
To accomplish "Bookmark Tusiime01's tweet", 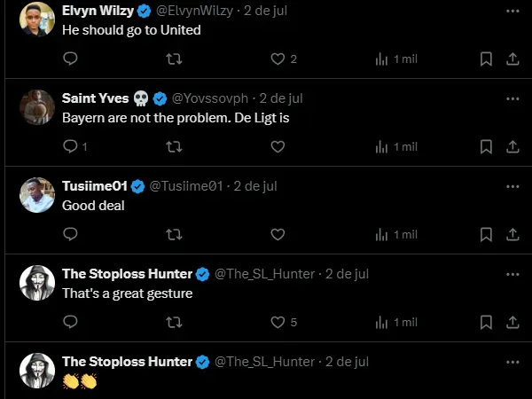I will coord(486,234).
